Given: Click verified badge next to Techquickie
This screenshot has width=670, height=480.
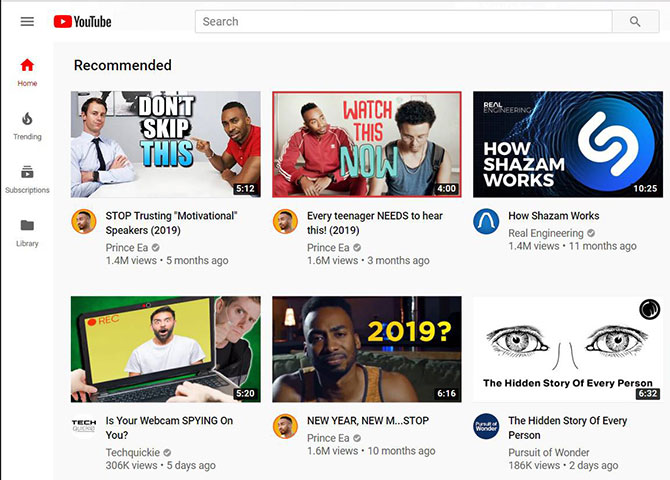Looking at the screenshot, I should [x=167, y=452].
